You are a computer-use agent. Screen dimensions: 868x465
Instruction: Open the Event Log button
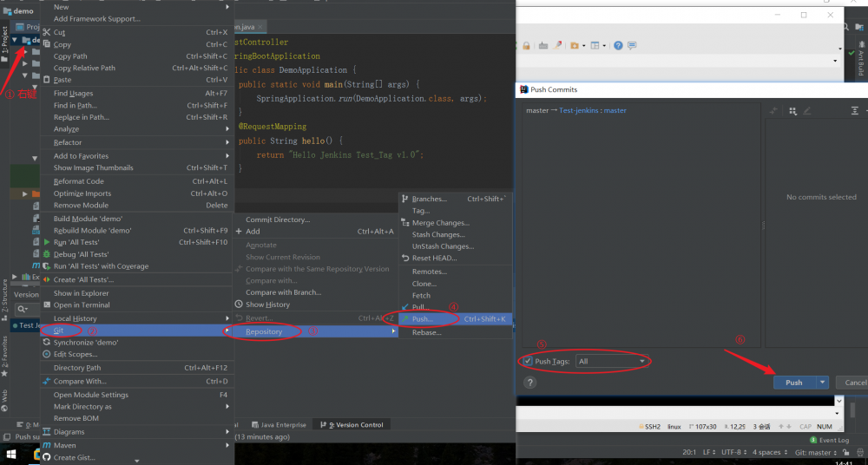pos(829,440)
